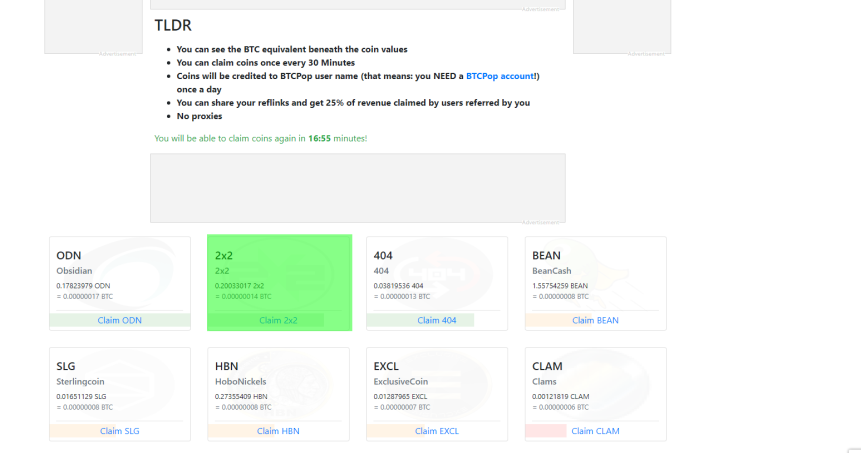Select the 1.55754259 BEAN amount

coord(560,286)
